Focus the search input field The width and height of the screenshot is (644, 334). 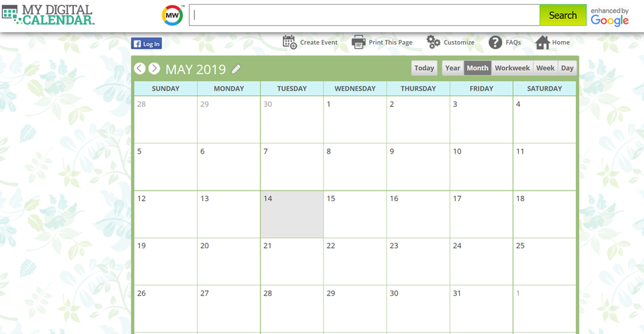364,15
